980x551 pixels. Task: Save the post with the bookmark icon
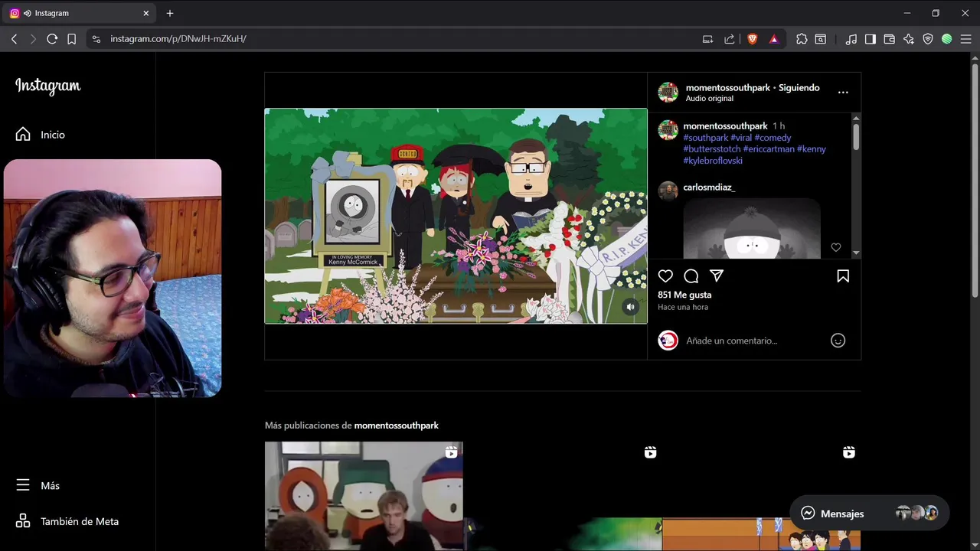843,276
